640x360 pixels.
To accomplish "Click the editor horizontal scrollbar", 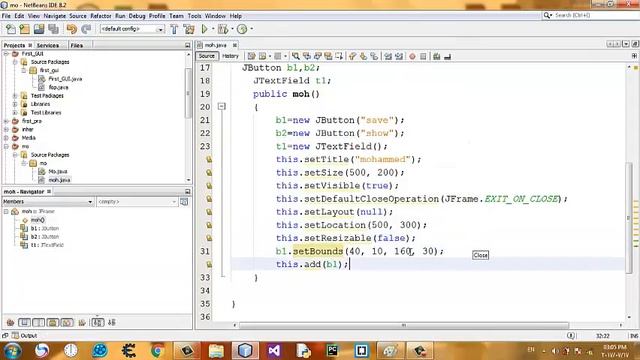I will [404, 325].
